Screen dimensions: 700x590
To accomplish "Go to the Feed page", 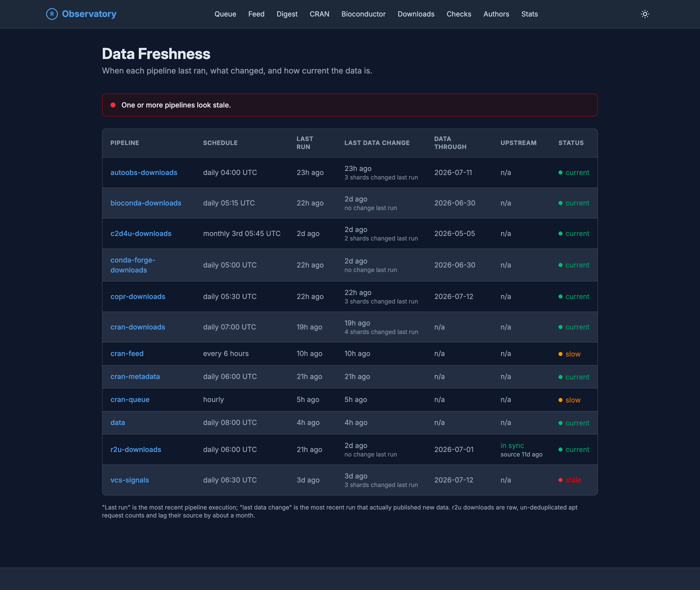I will pyautogui.click(x=256, y=14).
